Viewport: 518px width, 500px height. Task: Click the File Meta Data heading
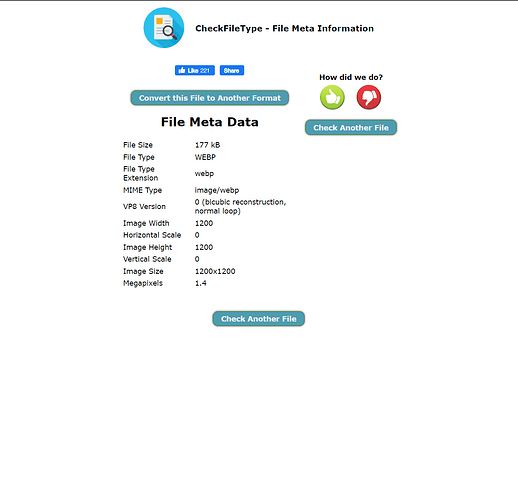click(x=210, y=122)
